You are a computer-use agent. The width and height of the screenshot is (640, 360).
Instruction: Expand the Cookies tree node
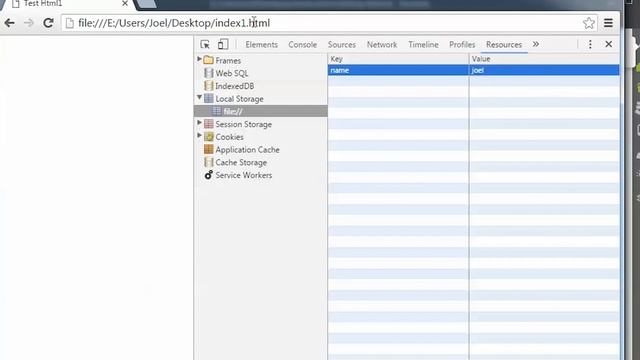coord(199,135)
